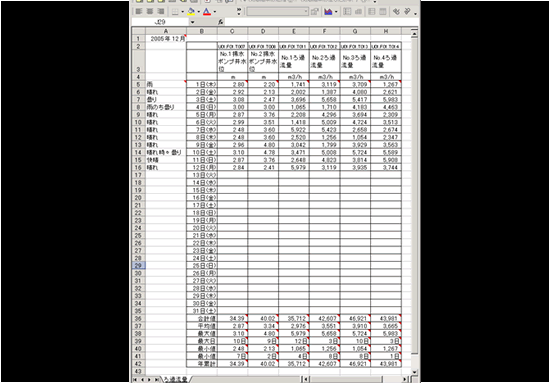Image resolution: width=550 pixels, height=383 pixels.
Task: Click the Insert Function fx button
Action: pos(220,22)
